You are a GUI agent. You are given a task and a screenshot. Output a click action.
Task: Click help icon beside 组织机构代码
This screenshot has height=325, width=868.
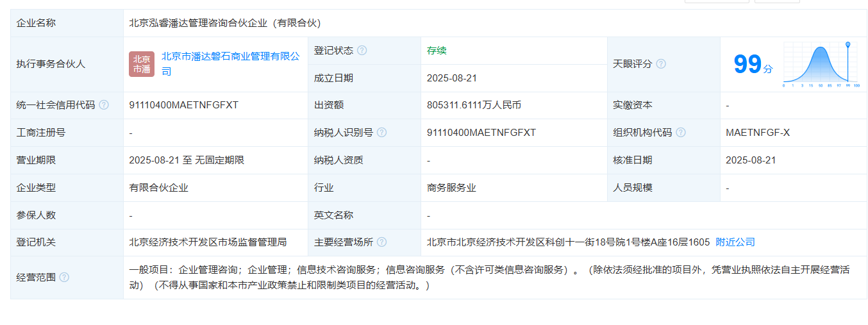[x=681, y=133]
